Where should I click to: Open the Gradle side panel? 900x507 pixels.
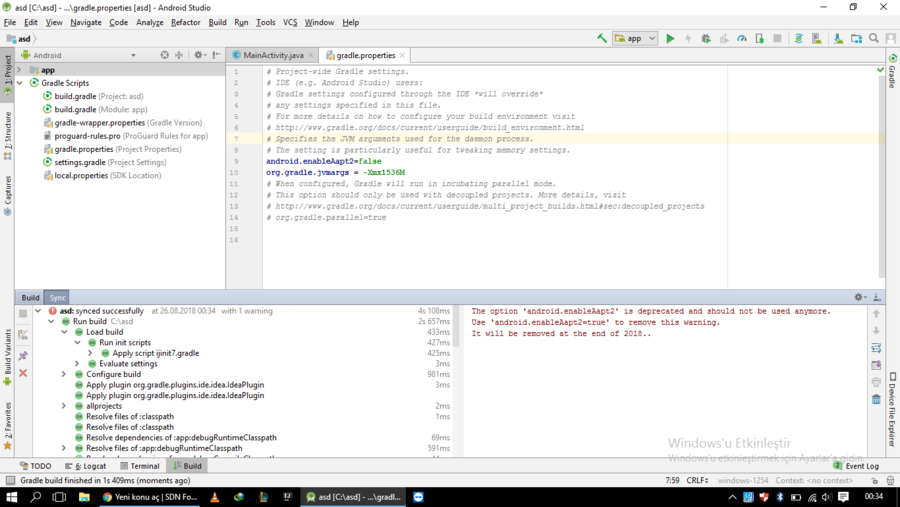(x=893, y=72)
